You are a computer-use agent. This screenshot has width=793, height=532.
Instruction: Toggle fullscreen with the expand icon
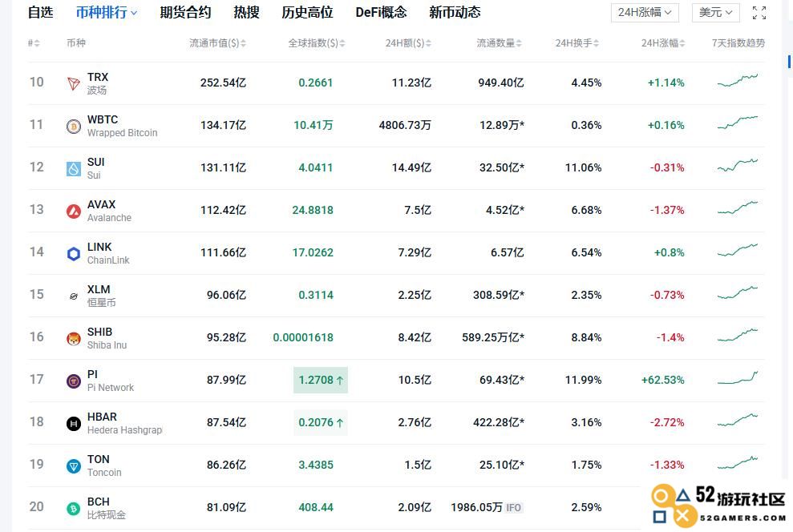(759, 13)
